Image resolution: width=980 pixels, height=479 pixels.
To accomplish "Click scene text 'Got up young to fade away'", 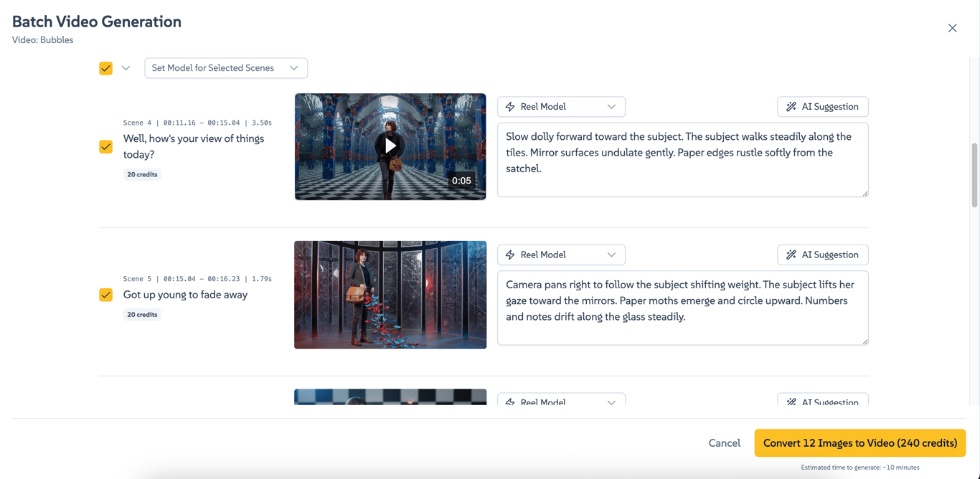I will (x=185, y=295).
